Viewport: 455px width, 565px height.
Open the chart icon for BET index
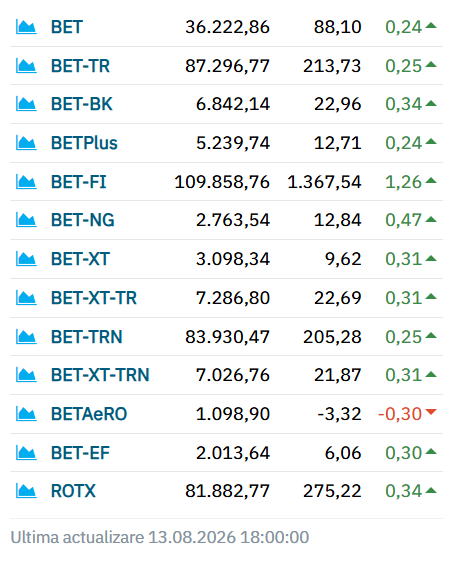pyautogui.click(x=26, y=27)
